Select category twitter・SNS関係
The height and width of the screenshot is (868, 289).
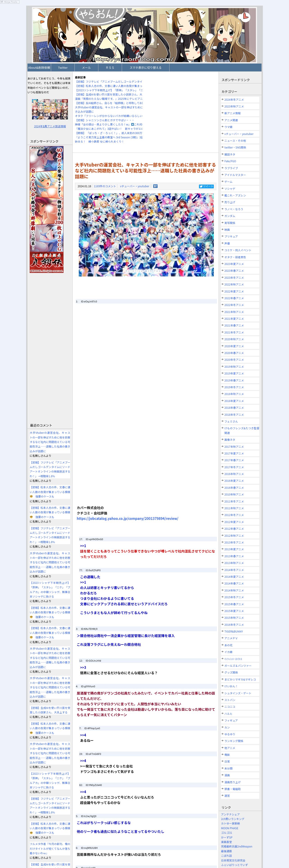click(235, 148)
